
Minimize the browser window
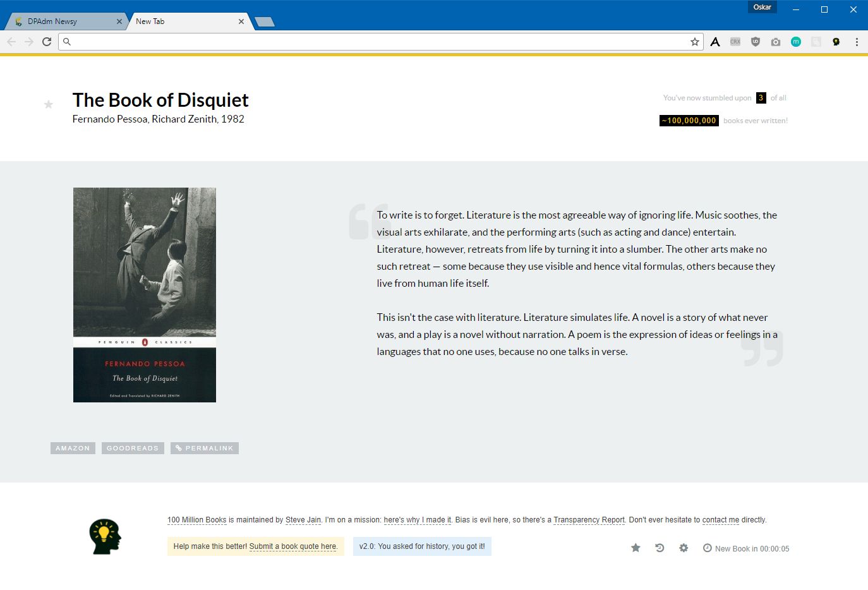[x=796, y=9]
